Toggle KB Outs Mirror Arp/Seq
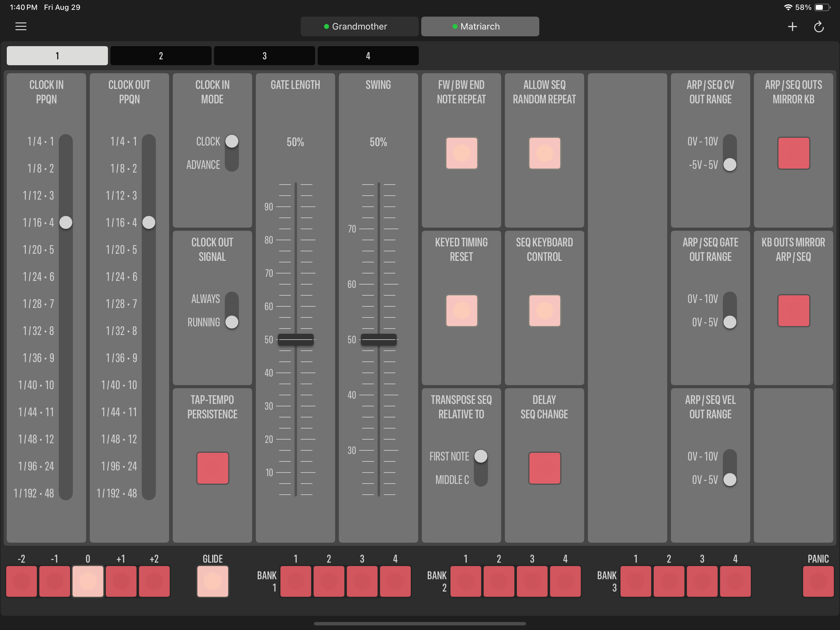Viewport: 840px width, 630px height. click(794, 310)
